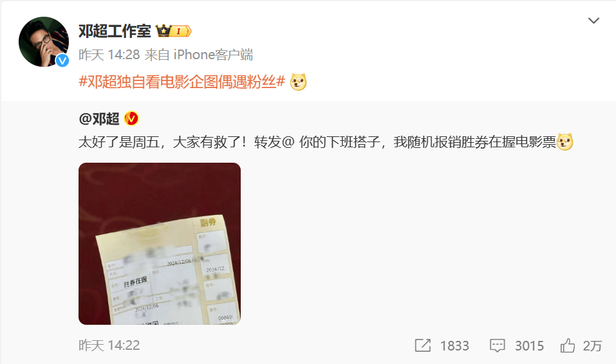The height and width of the screenshot is (364, 616).
Task: Click 邓超工作室 profile avatar
Action: pyautogui.click(x=44, y=42)
